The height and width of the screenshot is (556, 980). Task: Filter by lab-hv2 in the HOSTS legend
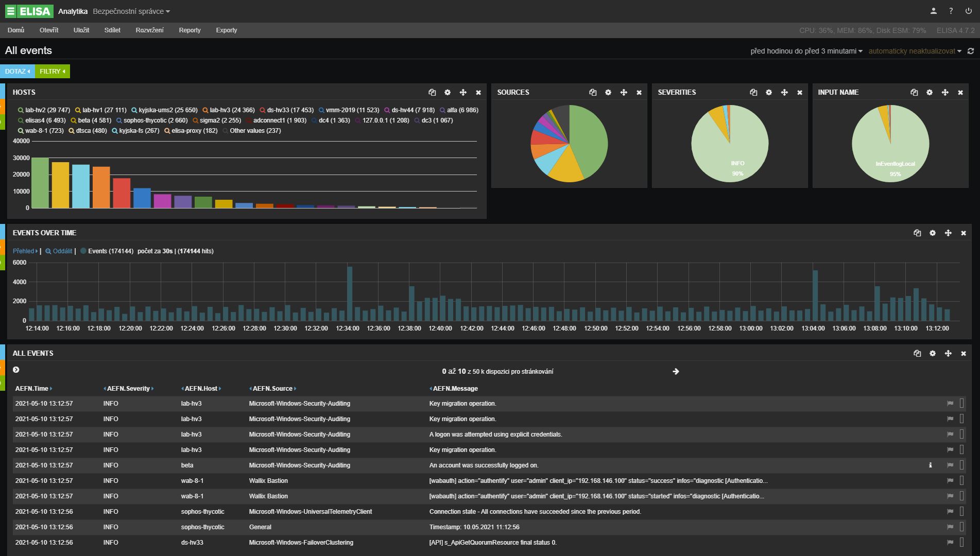[44, 110]
